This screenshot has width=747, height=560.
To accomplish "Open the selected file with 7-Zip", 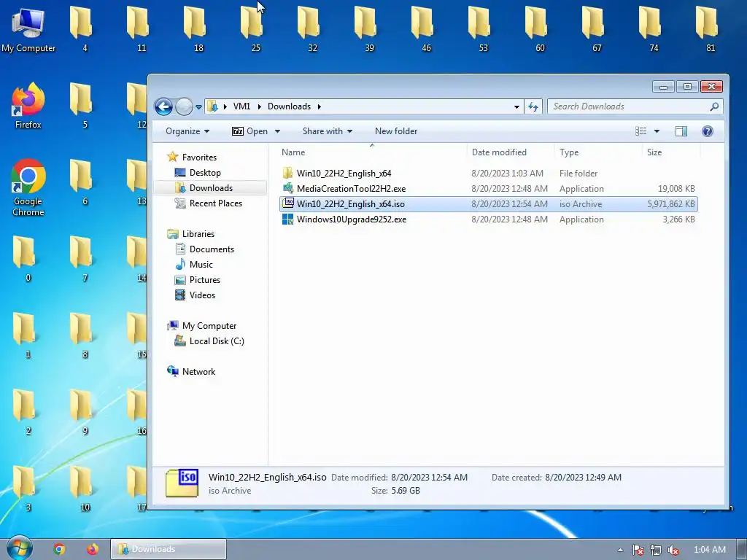I will coord(249,131).
